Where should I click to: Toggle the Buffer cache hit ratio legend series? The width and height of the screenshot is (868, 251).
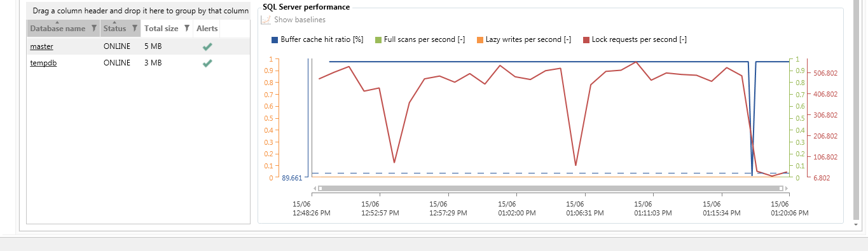click(x=317, y=39)
